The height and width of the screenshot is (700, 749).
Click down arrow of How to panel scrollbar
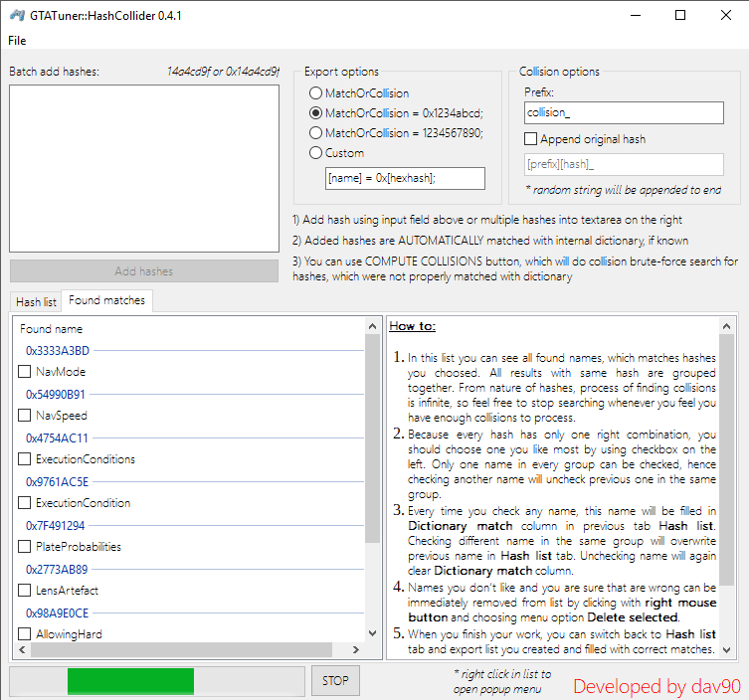(726, 650)
